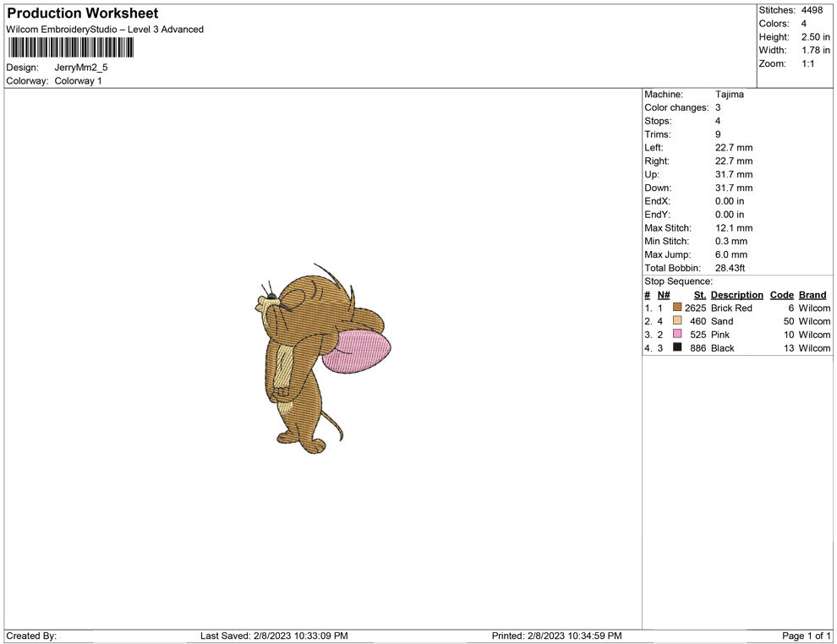Click the Jerry mouse embroidery design preview

tap(323, 358)
